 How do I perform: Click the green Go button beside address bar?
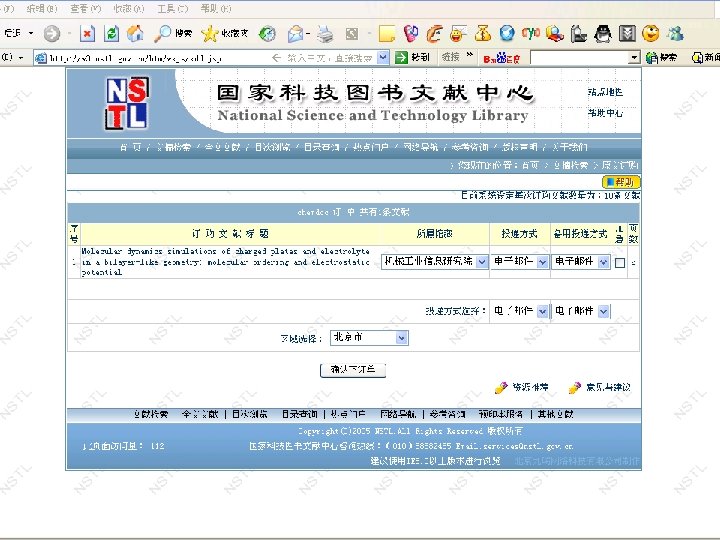tap(413, 57)
